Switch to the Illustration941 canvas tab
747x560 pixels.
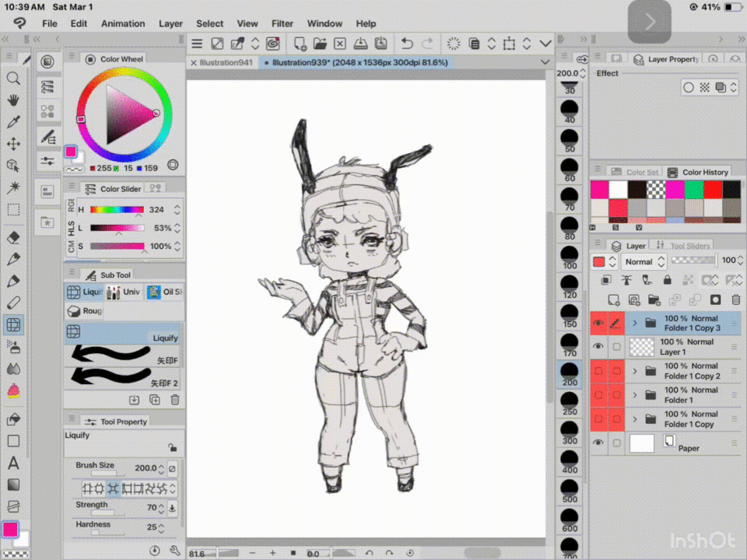tap(226, 62)
